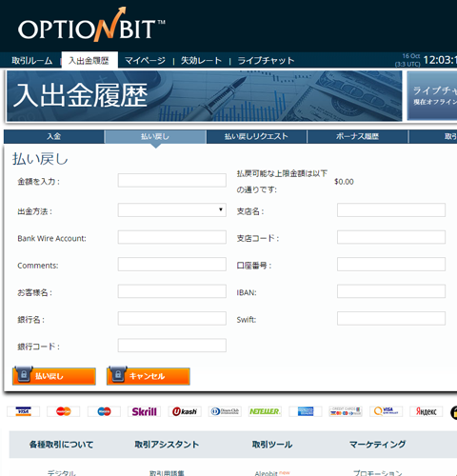Select the ボーナス履歴 tab
457x476 pixels.
click(x=357, y=136)
